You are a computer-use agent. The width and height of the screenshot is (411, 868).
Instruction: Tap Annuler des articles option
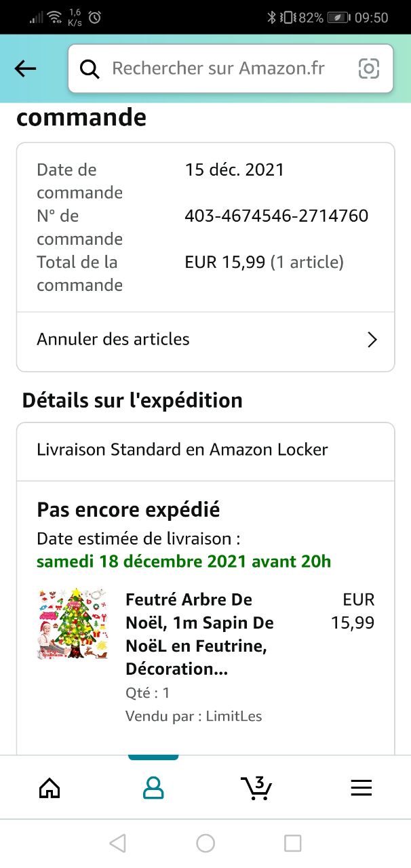tap(113, 339)
